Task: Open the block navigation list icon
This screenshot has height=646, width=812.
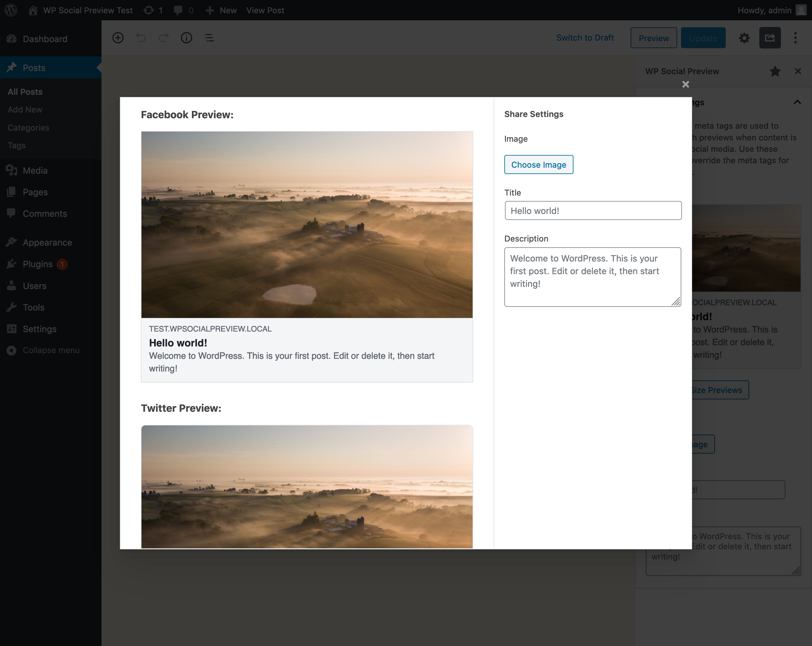Action: coord(209,38)
